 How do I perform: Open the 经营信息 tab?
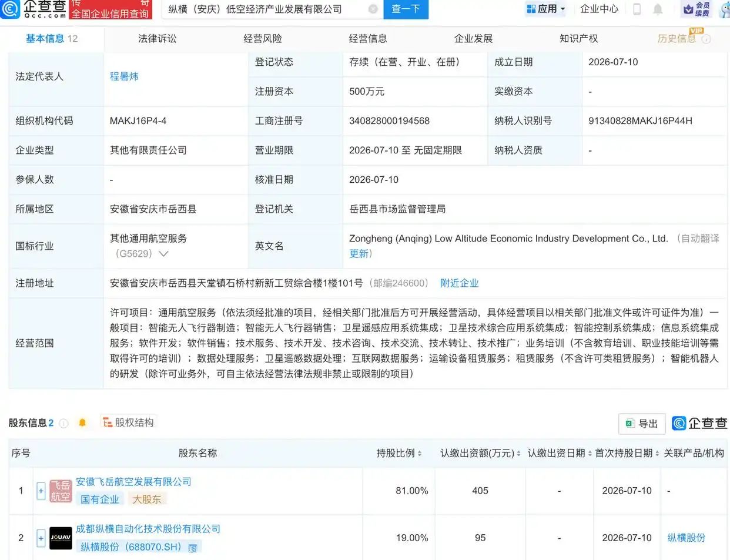pyautogui.click(x=368, y=39)
